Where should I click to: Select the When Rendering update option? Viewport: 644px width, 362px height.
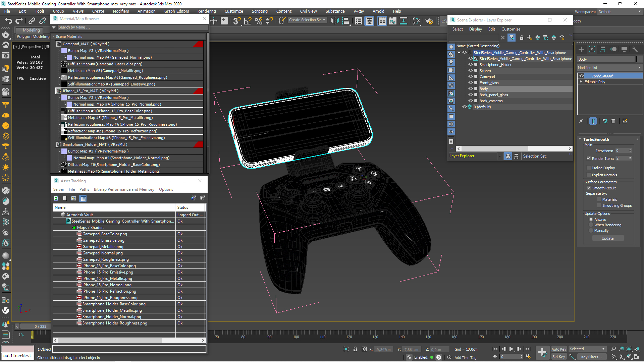click(591, 225)
